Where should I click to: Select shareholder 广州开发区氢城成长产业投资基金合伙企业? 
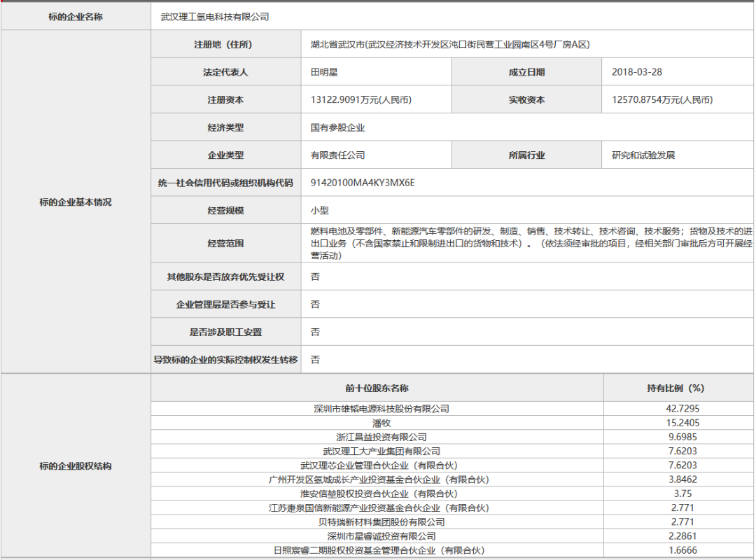379,480
